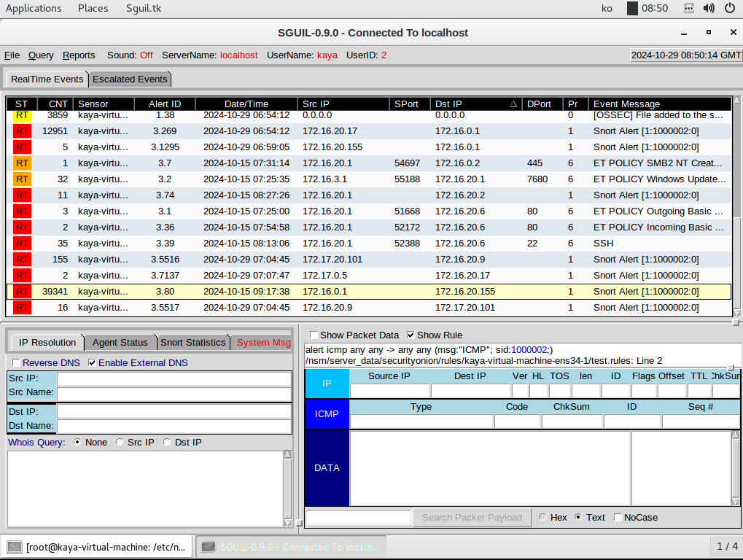The width and height of the screenshot is (743, 560).
Task: Select the SSH event row
Action: (369, 243)
